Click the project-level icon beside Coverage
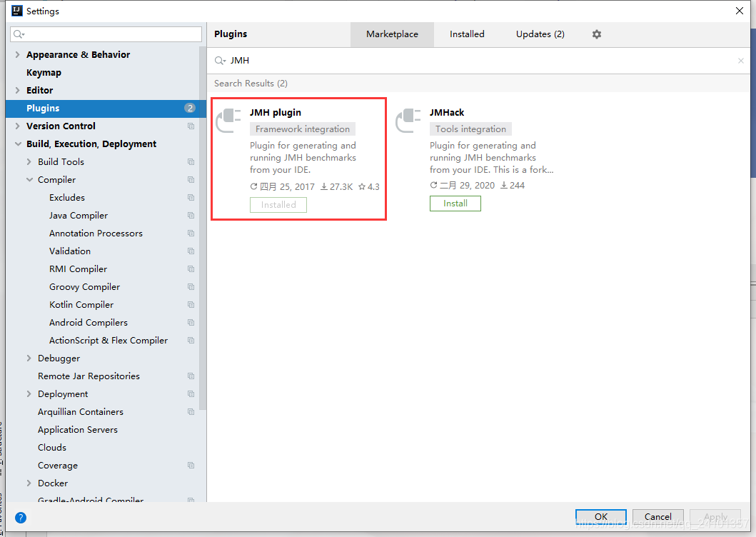756x537 pixels. [x=191, y=465]
